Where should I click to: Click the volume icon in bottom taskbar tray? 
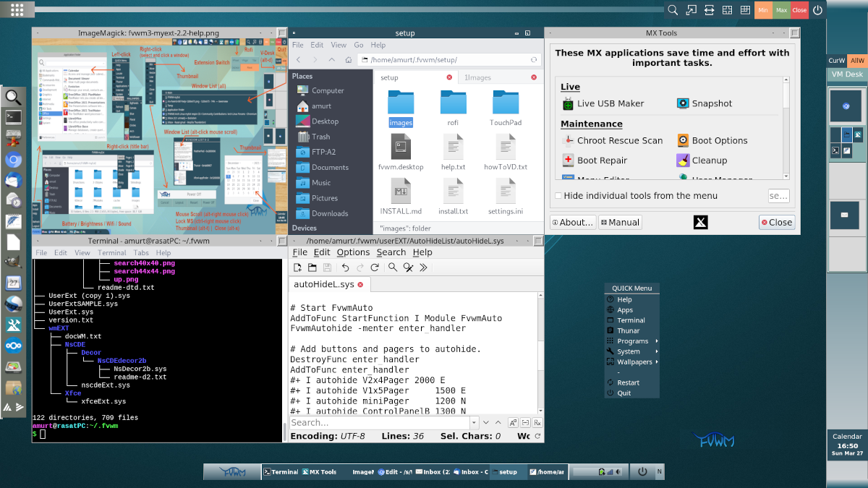click(x=618, y=472)
